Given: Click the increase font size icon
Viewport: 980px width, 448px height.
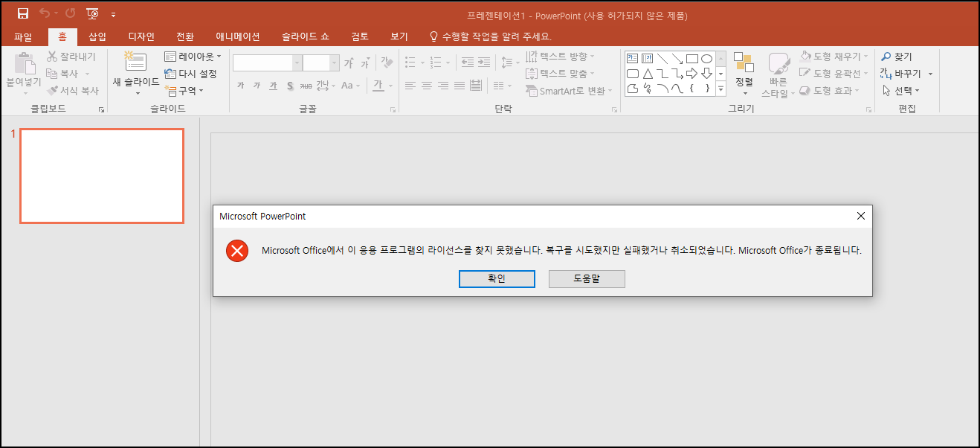Looking at the screenshot, I should (x=348, y=63).
